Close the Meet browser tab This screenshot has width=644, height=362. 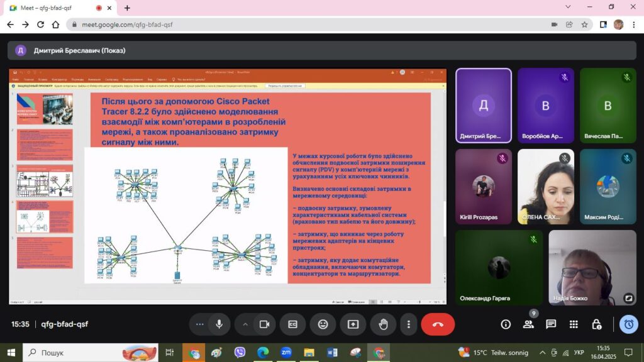click(x=109, y=8)
